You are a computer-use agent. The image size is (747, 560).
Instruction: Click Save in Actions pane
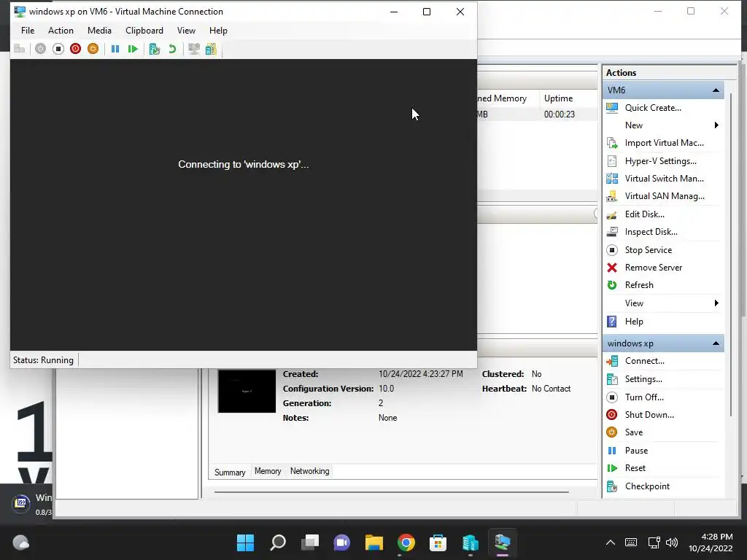tap(634, 432)
